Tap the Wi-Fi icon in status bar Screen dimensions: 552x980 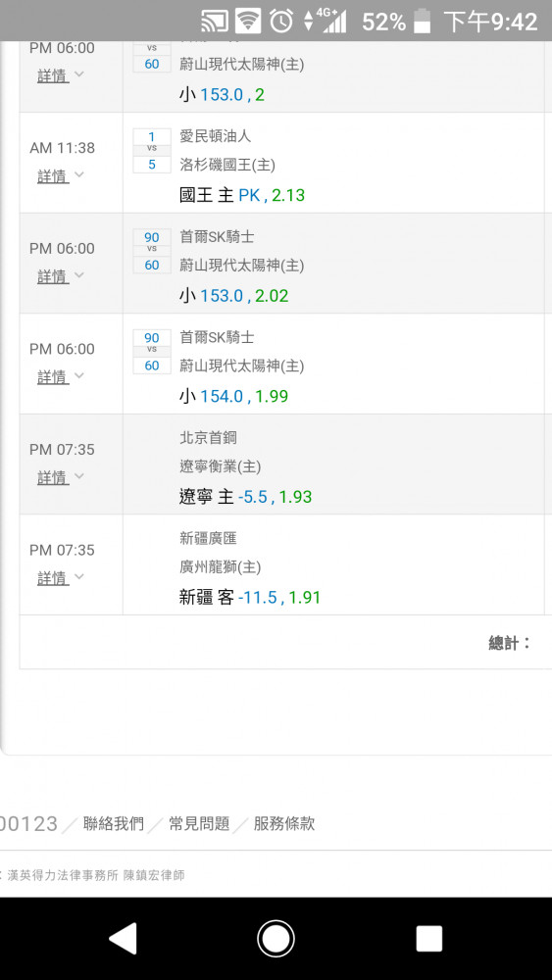pos(248,22)
